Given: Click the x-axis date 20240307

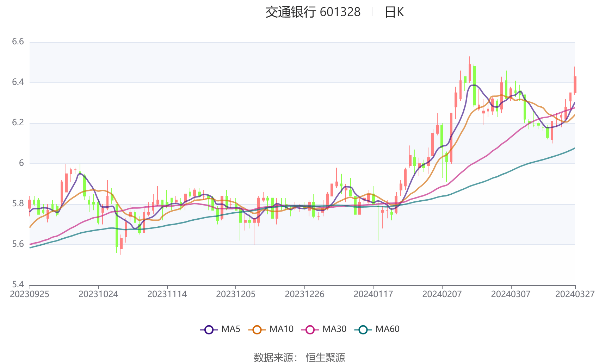Looking at the screenshot, I should pos(511,294).
